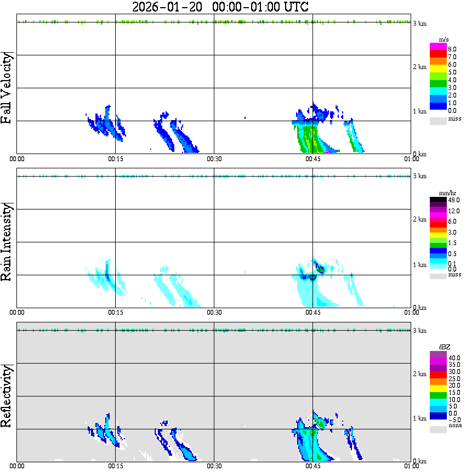This screenshot has width=466, height=476.
Task: Click the magenta swatch in the m/s legend
Action: (x=438, y=47)
